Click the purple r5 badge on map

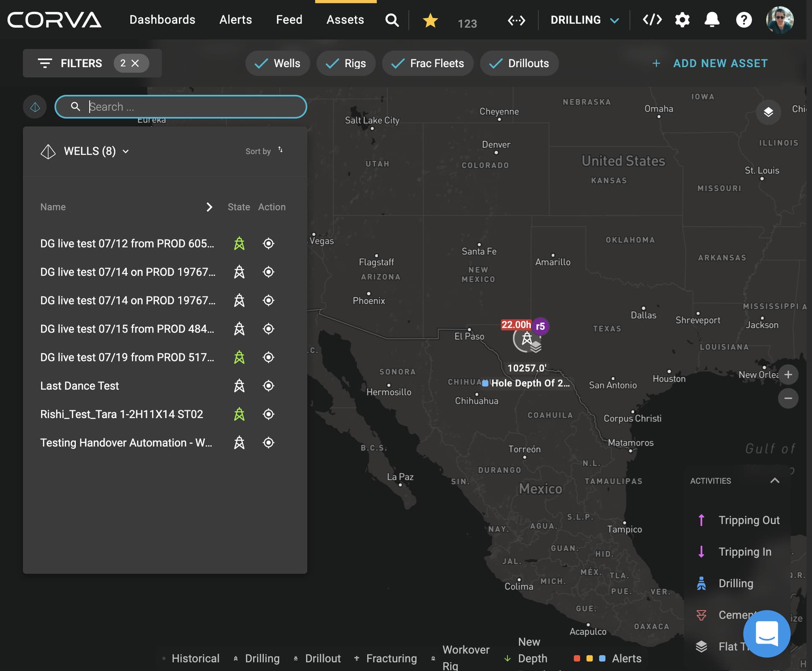coord(540,326)
